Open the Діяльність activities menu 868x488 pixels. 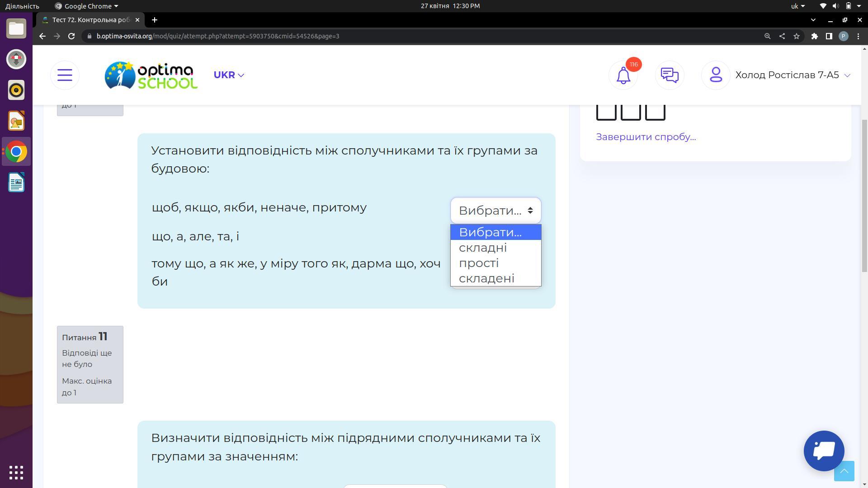(x=22, y=6)
